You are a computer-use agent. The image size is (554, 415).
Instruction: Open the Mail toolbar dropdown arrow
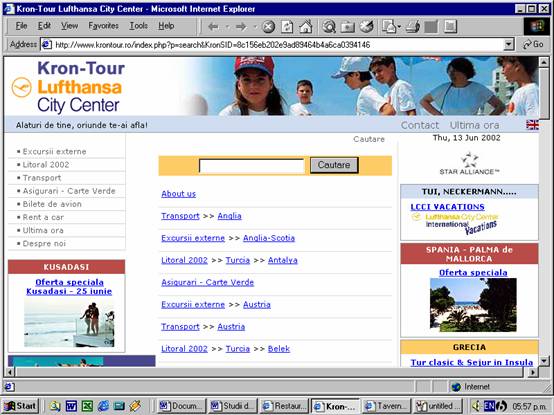point(399,26)
